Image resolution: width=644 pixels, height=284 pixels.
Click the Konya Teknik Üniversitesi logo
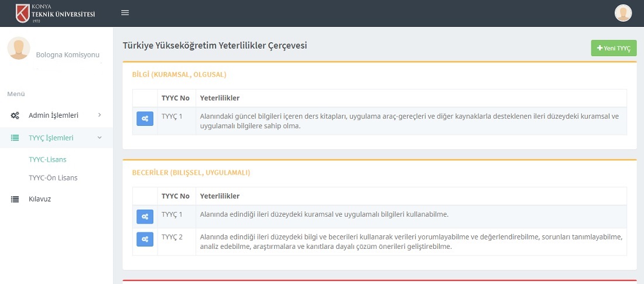(x=55, y=13)
